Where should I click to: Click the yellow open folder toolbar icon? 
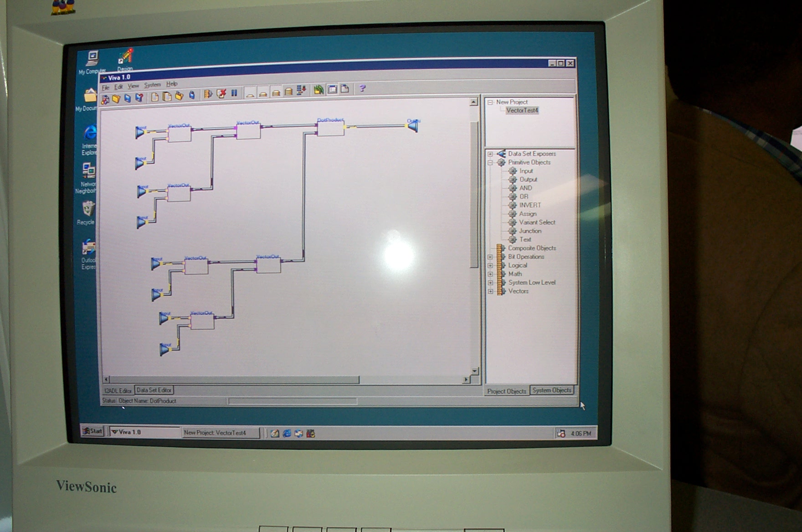(x=116, y=99)
